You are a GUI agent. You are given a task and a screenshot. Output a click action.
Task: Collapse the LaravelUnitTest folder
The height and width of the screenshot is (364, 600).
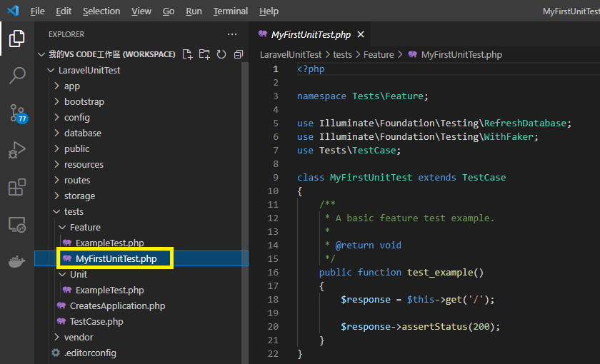(50, 71)
